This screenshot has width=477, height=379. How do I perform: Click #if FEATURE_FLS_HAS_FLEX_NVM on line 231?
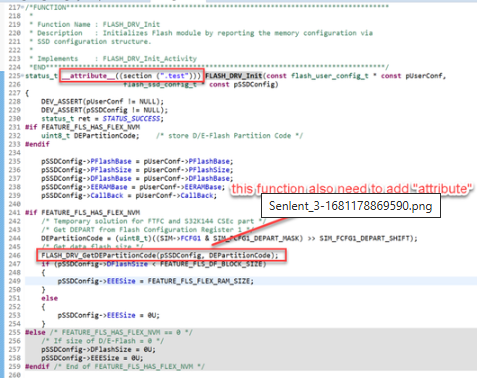point(83,127)
